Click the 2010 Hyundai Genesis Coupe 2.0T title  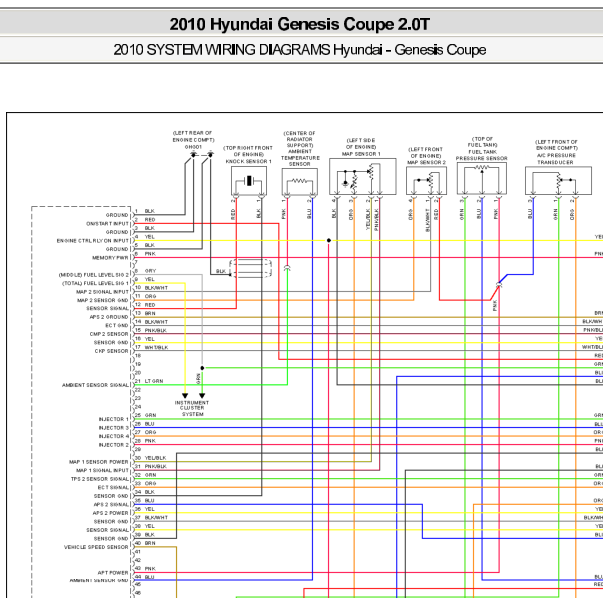[299, 24]
